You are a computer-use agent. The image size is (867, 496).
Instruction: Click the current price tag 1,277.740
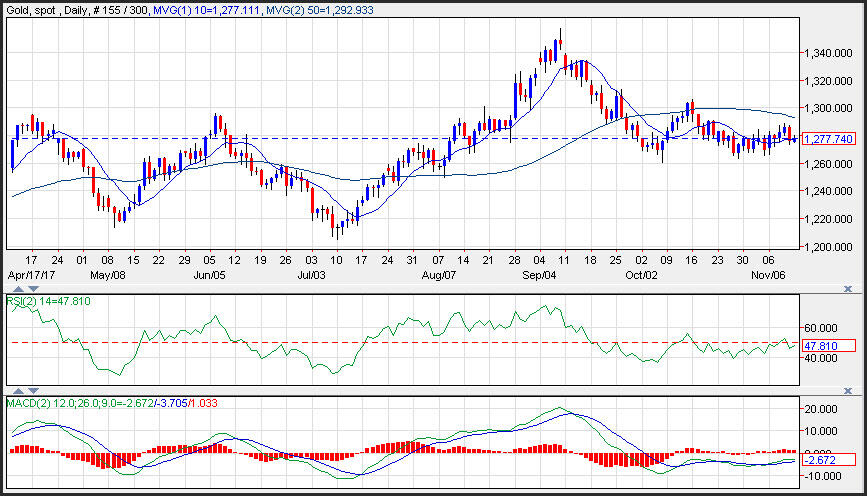pos(827,139)
